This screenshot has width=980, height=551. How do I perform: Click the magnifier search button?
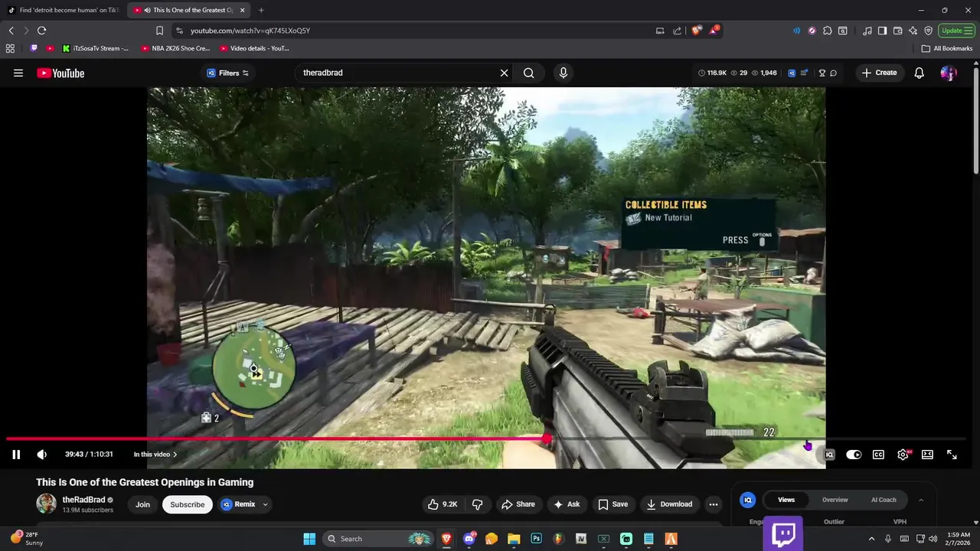point(529,73)
